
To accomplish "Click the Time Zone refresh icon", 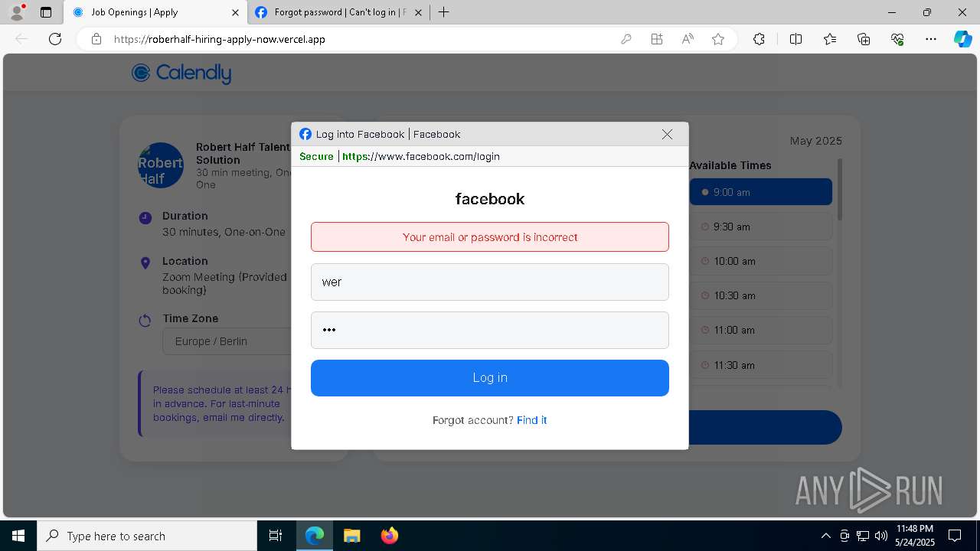I will pyautogui.click(x=145, y=321).
